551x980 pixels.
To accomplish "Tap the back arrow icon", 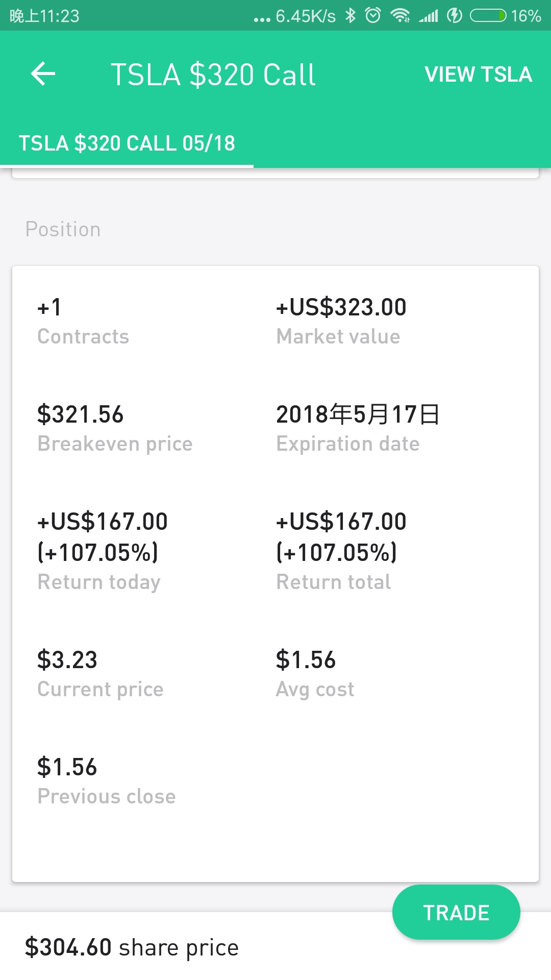I will tap(43, 74).
